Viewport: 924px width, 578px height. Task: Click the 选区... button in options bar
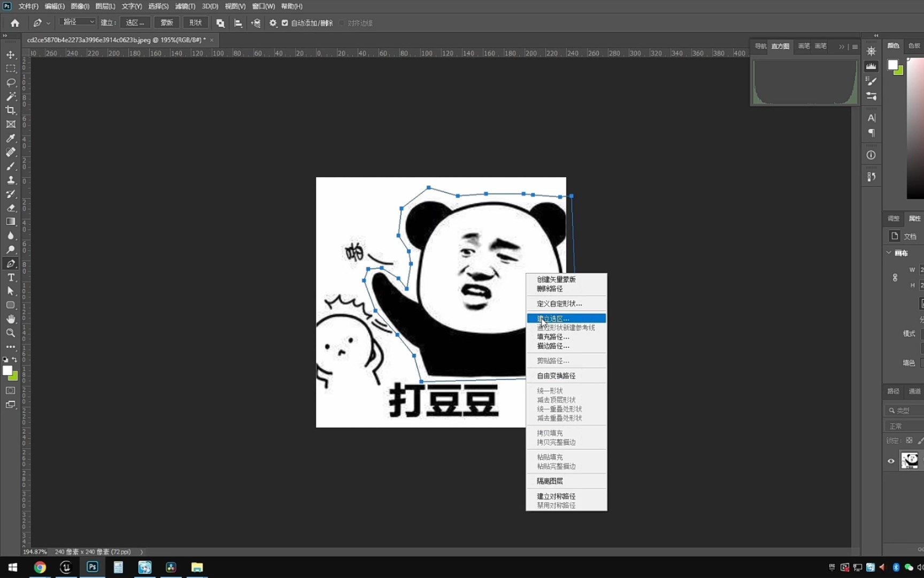coord(135,22)
